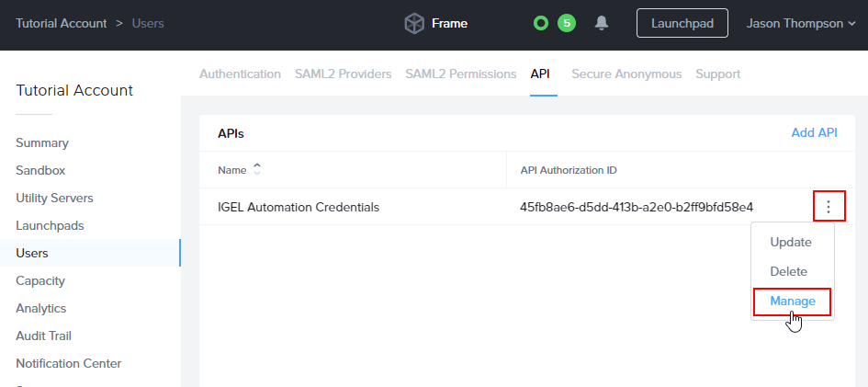Click the Tutorial Account sidebar heading
The height and width of the screenshot is (387, 868).
[x=74, y=90]
